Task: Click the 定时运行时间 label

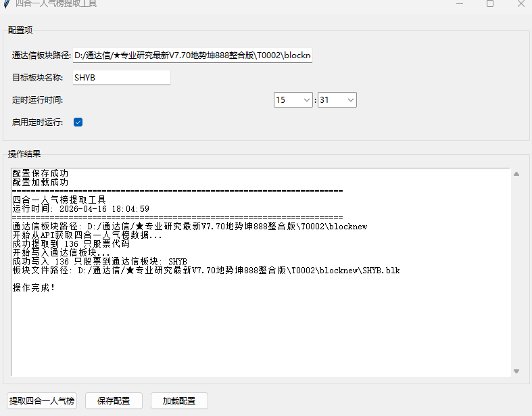Action: (37, 100)
